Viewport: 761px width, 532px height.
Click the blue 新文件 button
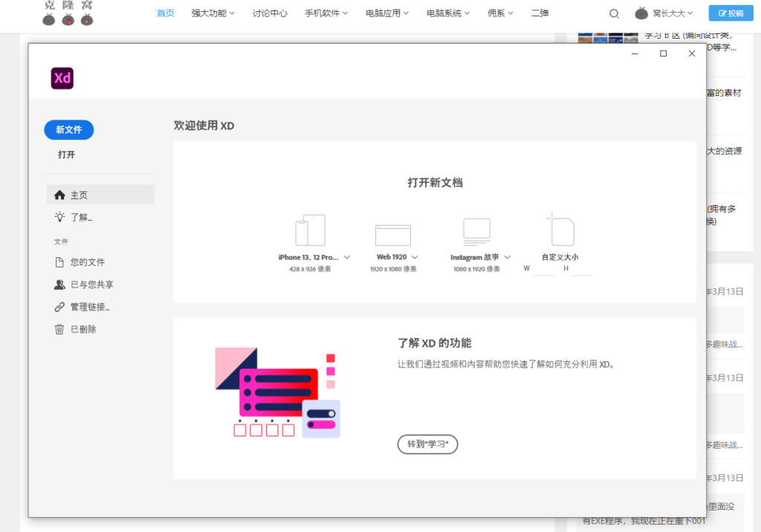point(69,129)
